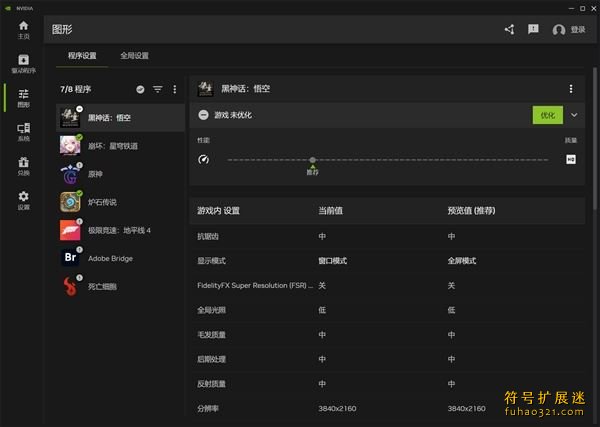Image resolution: width=600 pixels, height=427 pixels.
Task: Select 极限竞速：地平线 4 in list
Action: 120,230
